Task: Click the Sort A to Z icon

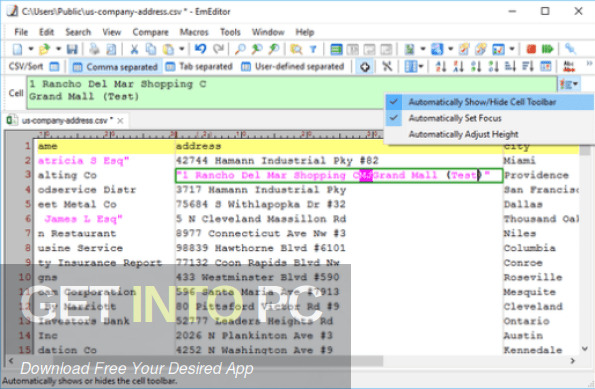Action: pyautogui.click(x=441, y=67)
